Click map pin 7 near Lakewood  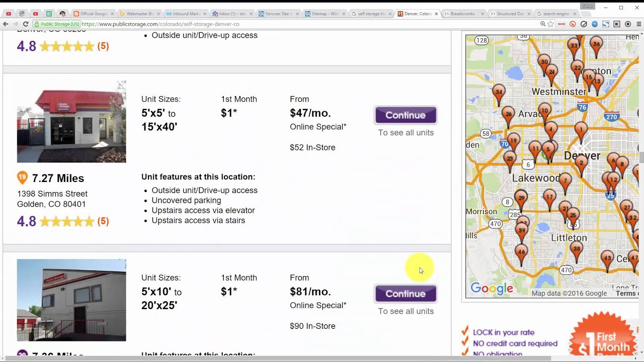coord(566,183)
